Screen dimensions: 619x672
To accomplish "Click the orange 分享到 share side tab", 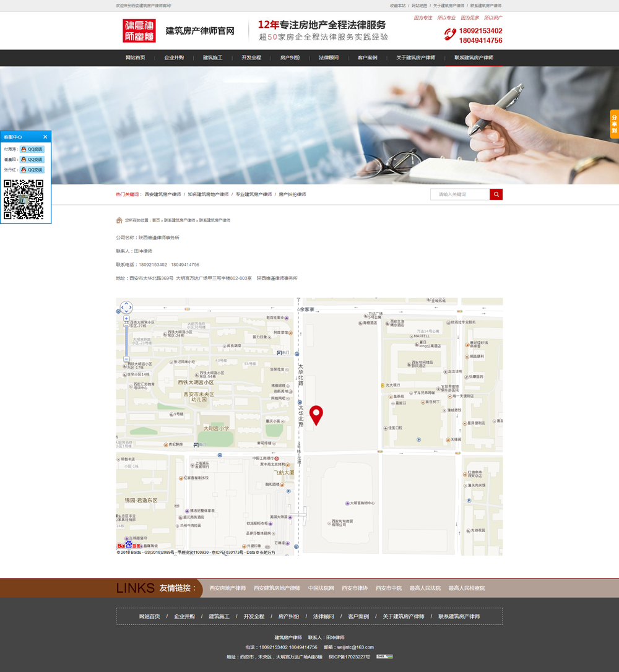I will pyautogui.click(x=614, y=124).
